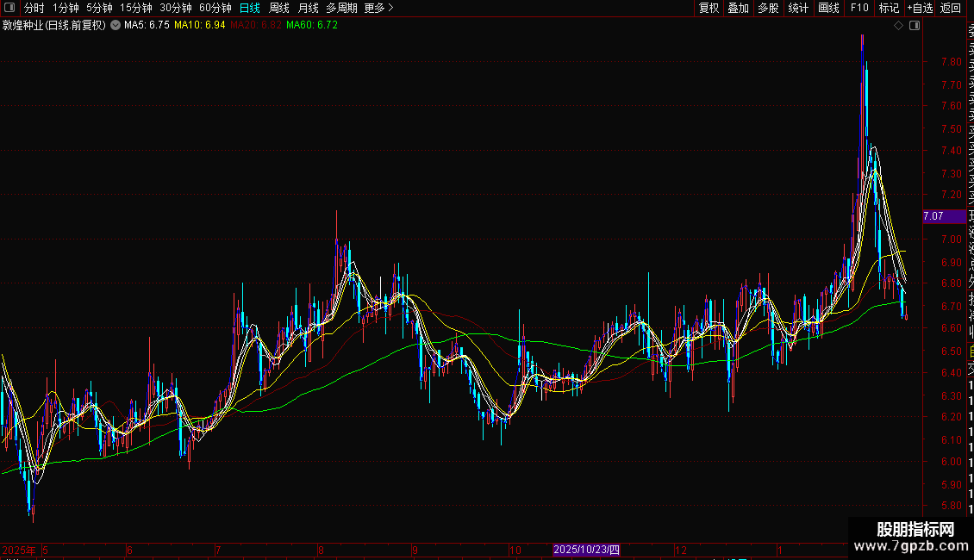Screen dimensions: 974x560
Task: Select the 5分钟 period tab
Action: (99, 8)
